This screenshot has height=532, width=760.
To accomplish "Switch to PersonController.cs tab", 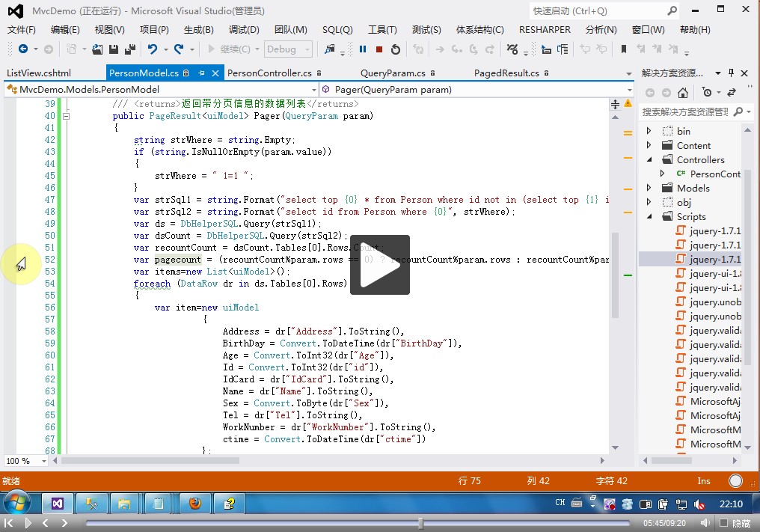I will [269, 73].
